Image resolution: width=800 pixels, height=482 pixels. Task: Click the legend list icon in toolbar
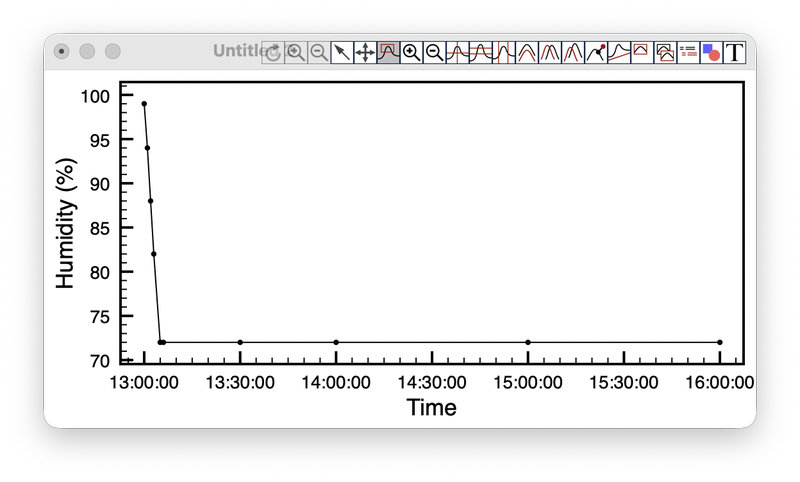[x=688, y=52]
